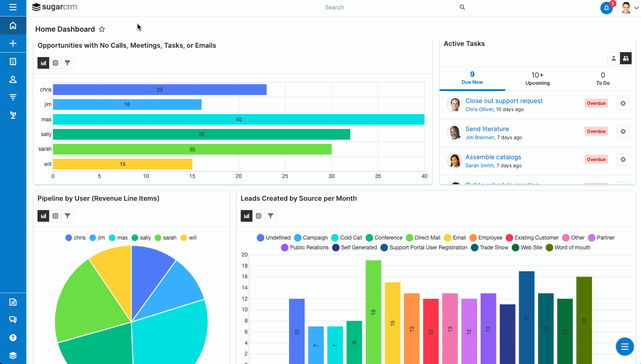641x364 pixels.
Task: Open Jim Brennan's profile link
Action: coord(480,137)
